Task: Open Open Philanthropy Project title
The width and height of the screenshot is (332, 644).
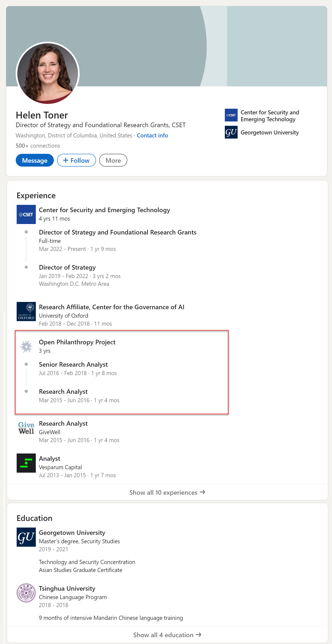Action: point(77,342)
